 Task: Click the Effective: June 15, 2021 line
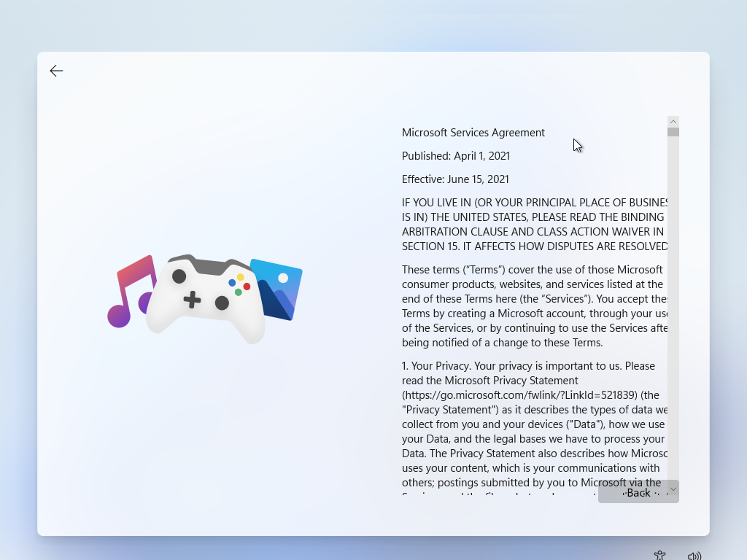(455, 179)
